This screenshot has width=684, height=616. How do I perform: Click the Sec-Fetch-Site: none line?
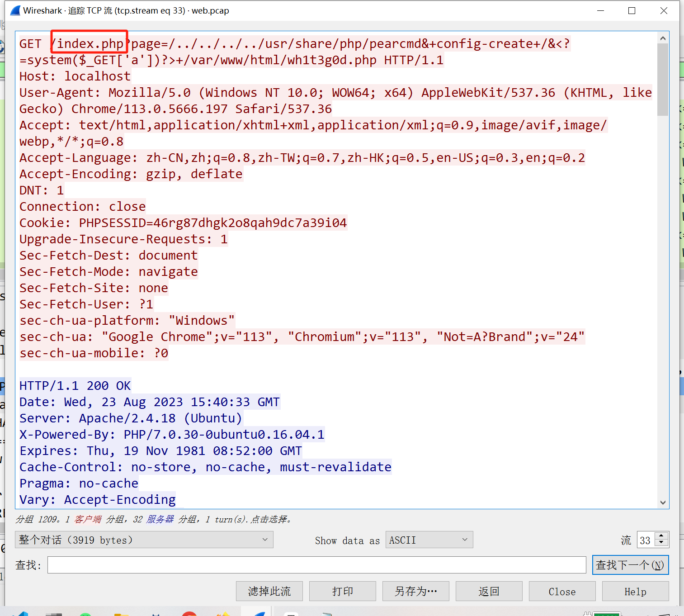coord(94,288)
